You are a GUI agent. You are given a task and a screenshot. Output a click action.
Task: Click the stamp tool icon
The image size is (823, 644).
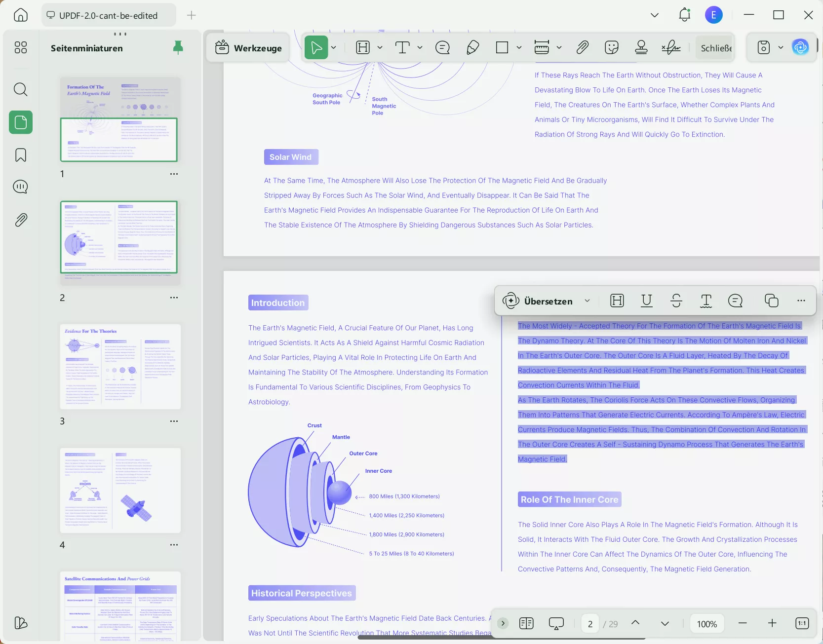coord(641,48)
